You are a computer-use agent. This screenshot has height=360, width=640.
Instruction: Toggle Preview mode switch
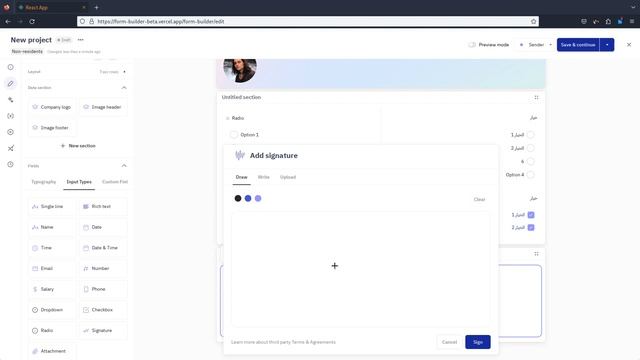pos(472,44)
